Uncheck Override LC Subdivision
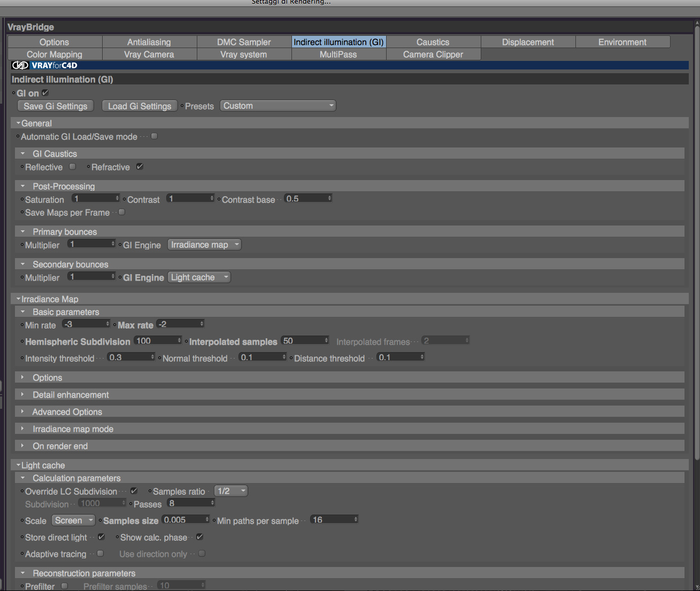Screen dimensions: 700x591 [134, 491]
